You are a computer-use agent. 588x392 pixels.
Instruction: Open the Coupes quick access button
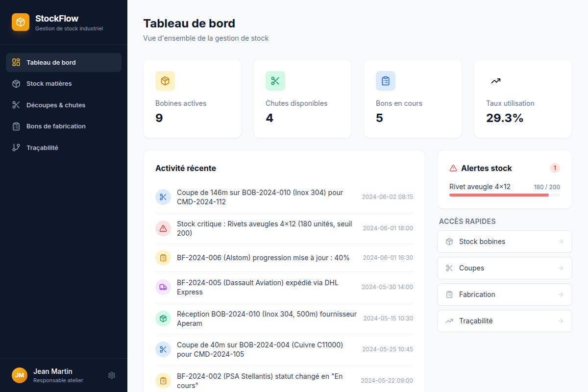point(505,268)
